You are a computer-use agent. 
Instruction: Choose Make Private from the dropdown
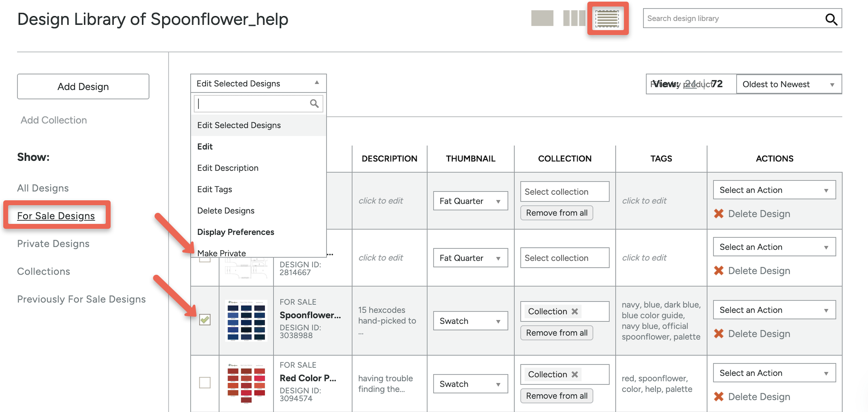pyautogui.click(x=259, y=252)
